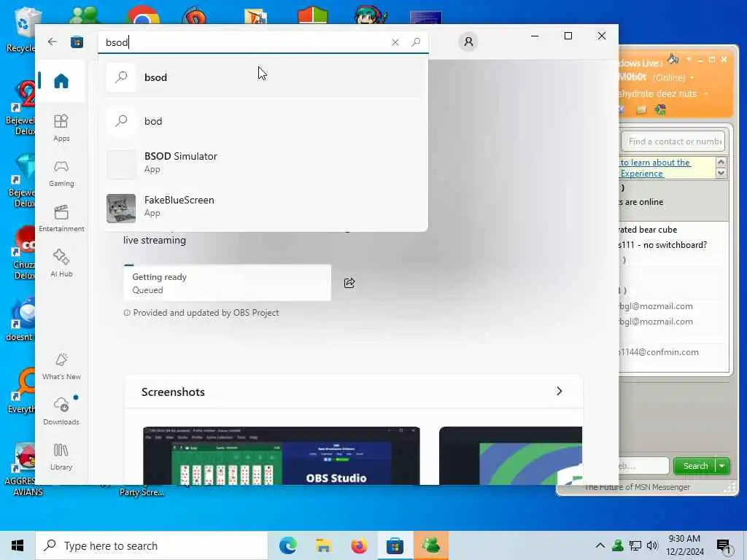Screen dimensions: 747x560
Task: Open the Entertainment section in Store sidebar
Action: 61,219
